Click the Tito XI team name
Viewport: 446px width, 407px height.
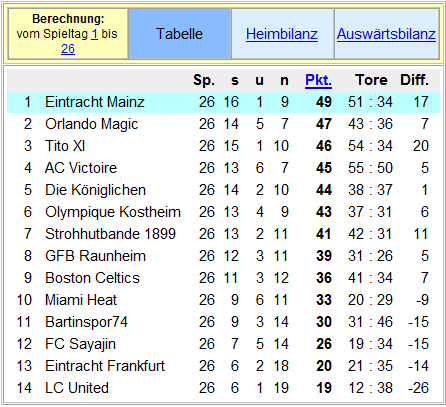coord(65,146)
